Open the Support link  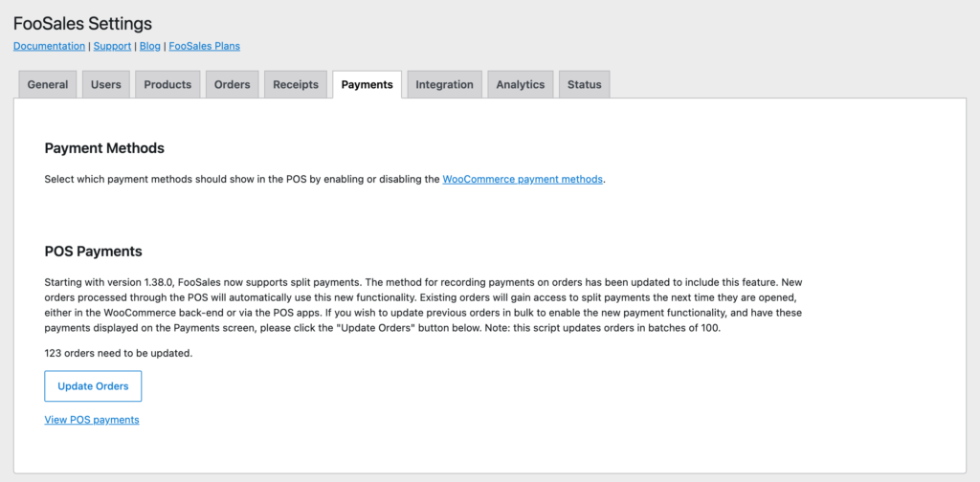(113, 46)
